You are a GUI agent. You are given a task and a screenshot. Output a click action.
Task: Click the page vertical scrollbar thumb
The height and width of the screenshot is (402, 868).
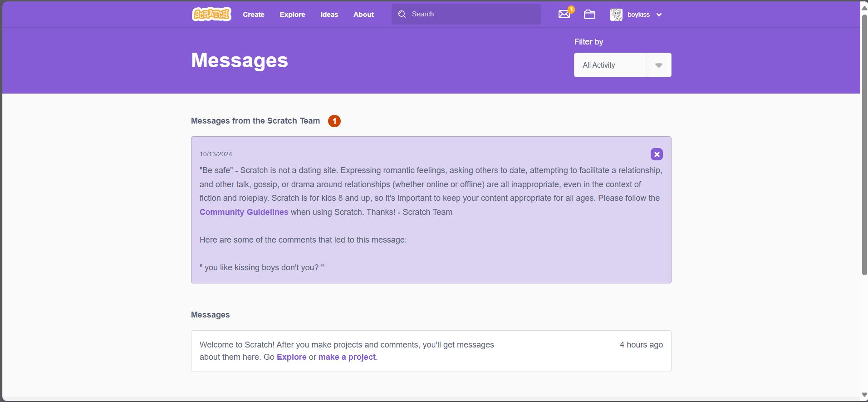[864, 144]
